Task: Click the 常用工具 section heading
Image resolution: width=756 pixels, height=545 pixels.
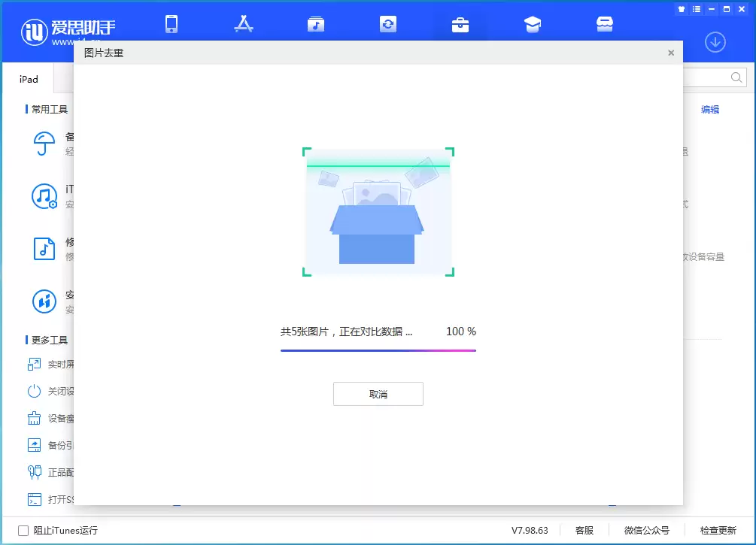Action: (50, 110)
